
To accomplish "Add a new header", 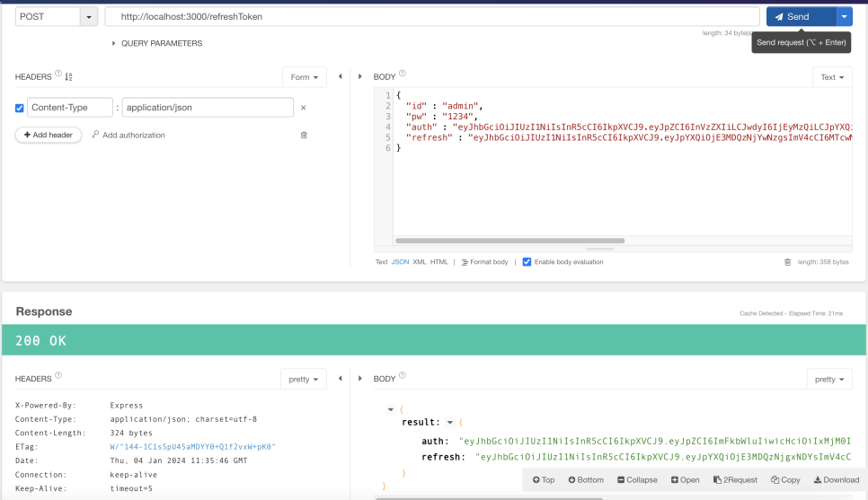I will [49, 135].
